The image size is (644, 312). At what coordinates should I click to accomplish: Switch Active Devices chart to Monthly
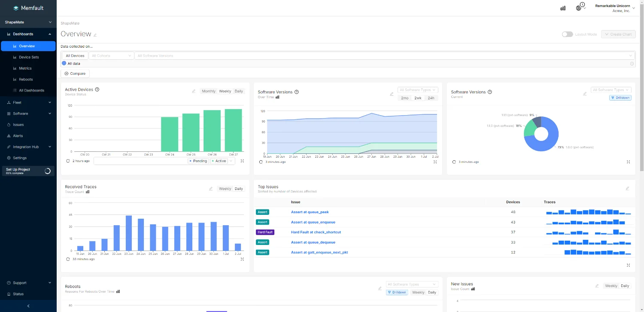tap(209, 91)
